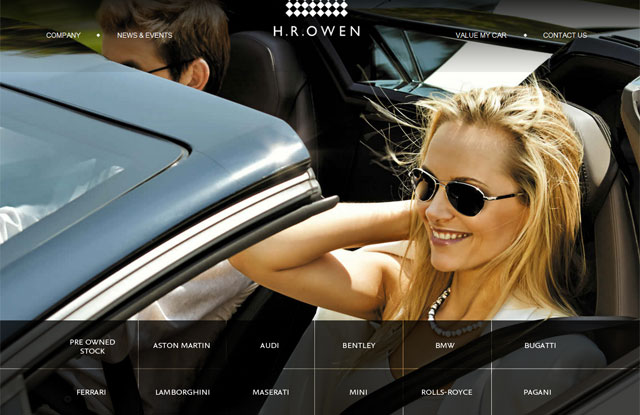Select the Lamborghini brand tile
Viewport: 640px width, 415px height.
[x=181, y=392]
